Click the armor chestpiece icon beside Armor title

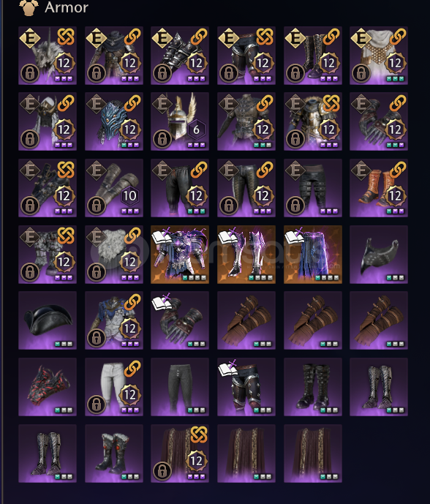pyautogui.click(x=29, y=8)
